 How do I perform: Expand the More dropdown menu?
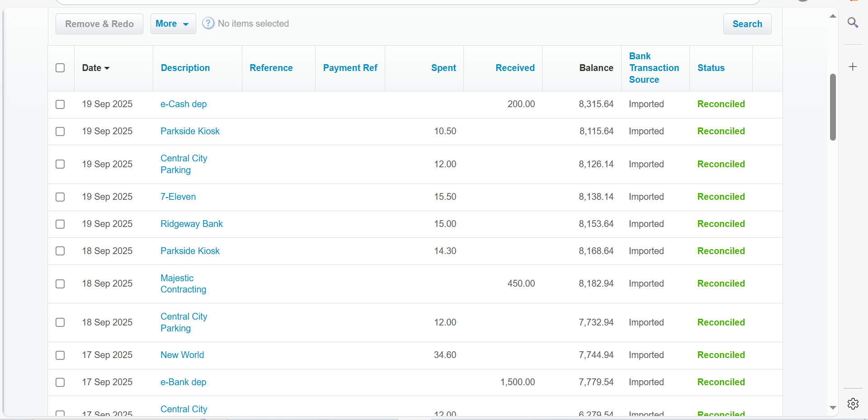173,24
